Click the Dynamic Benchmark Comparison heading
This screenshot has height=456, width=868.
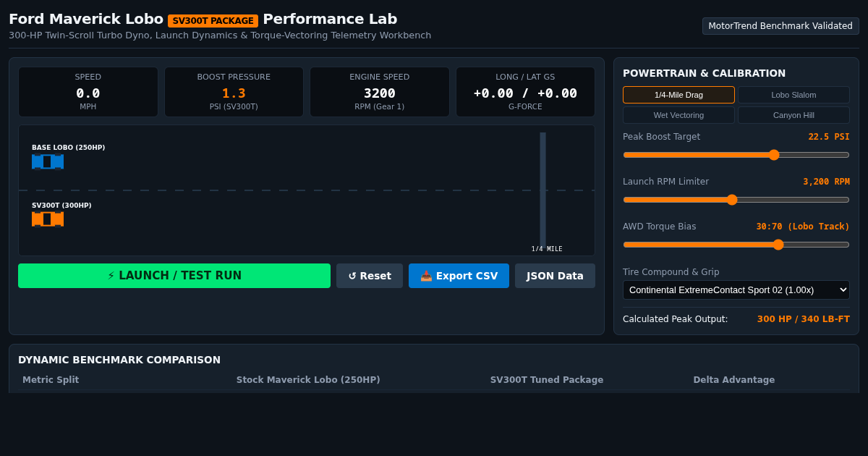point(119,360)
